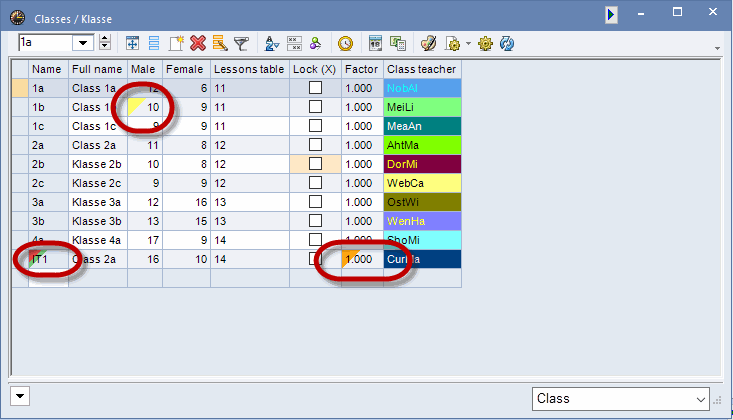
Task: Tick the Lock checkbox for class 3b
Action: pyautogui.click(x=316, y=221)
